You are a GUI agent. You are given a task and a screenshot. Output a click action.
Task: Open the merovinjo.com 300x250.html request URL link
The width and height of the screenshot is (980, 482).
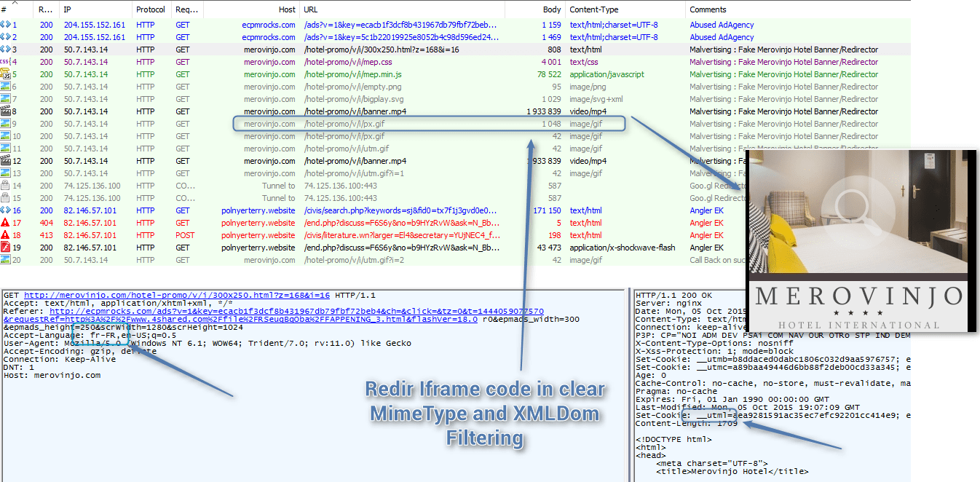(176, 295)
